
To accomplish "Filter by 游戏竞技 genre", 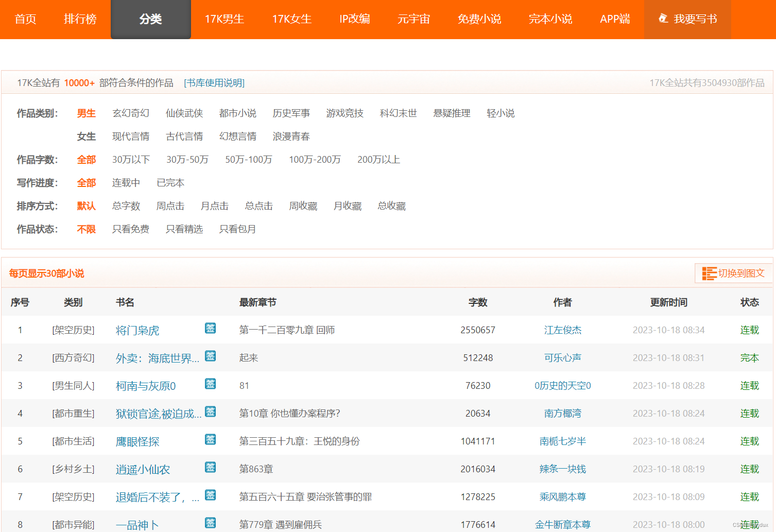I will click(x=345, y=113).
